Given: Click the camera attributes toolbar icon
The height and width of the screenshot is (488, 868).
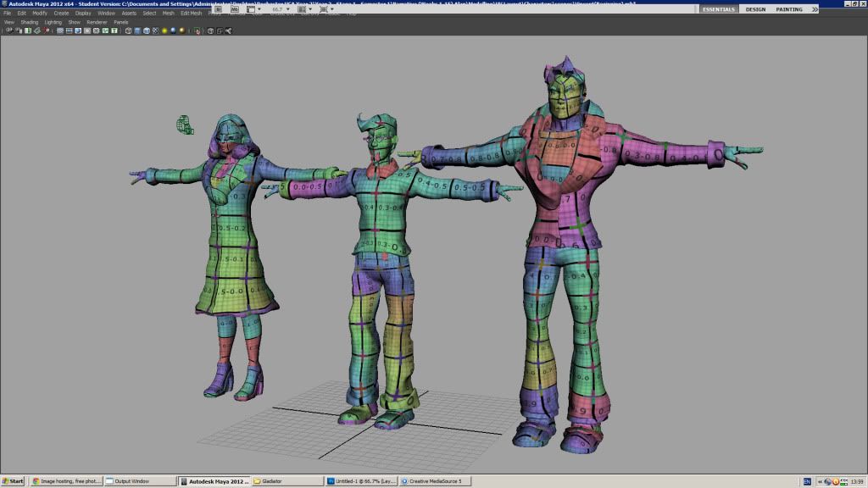Looking at the screenshot, I should pyautogui.click(x=19, y=31).
